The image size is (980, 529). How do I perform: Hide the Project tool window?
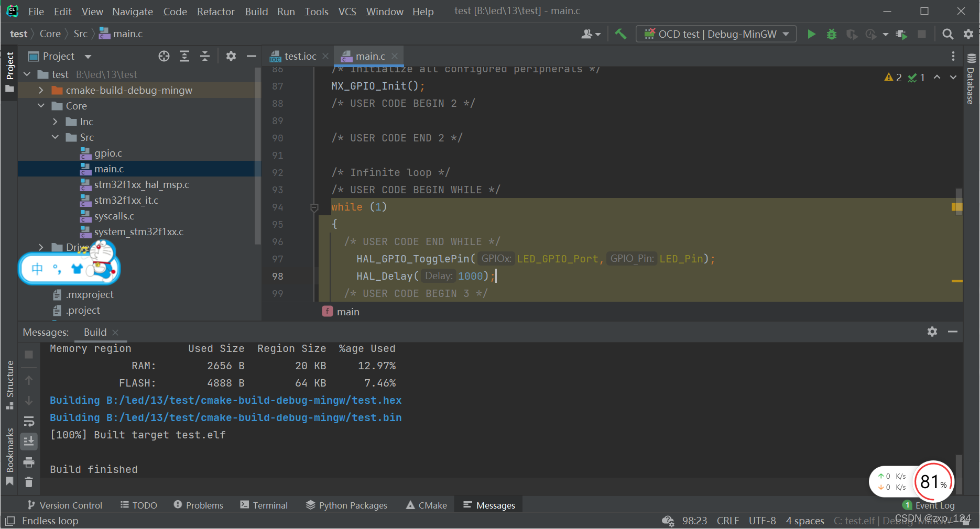pyautogui.click(x=251, y=56)
